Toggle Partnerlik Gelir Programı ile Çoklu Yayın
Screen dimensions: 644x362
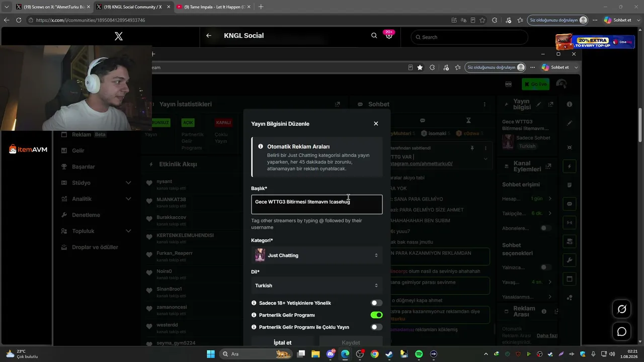(376, 327)
